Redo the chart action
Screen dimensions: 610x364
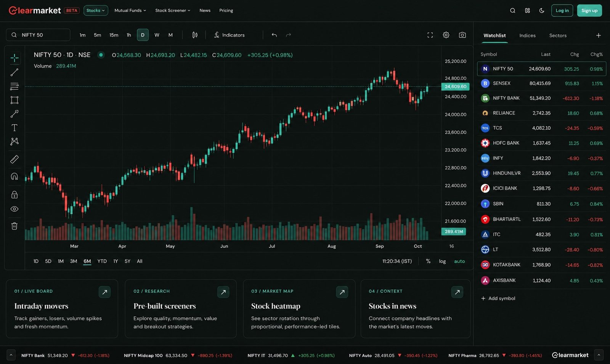[x=289, y=35]
